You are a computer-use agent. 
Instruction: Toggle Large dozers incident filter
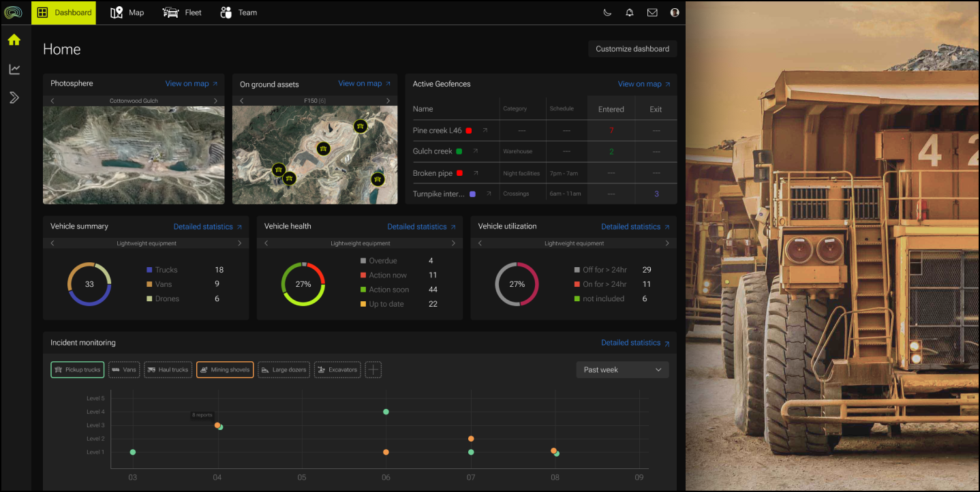284,370
